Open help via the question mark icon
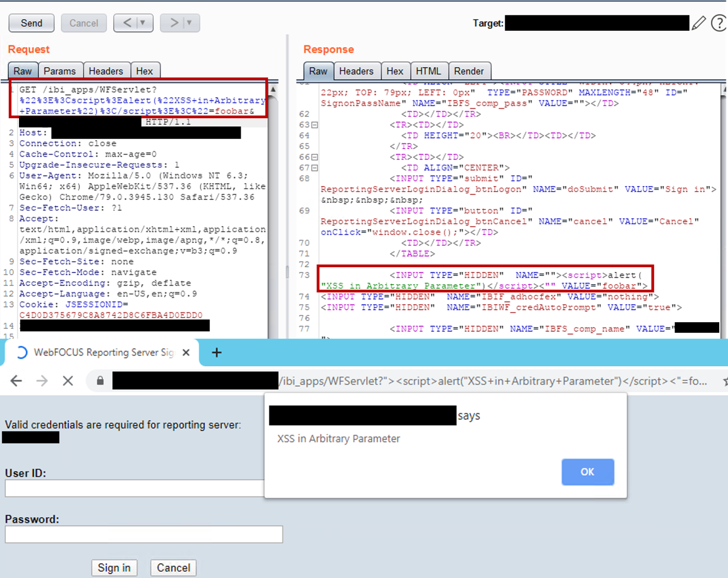728x578 pixels. (719, 23)
